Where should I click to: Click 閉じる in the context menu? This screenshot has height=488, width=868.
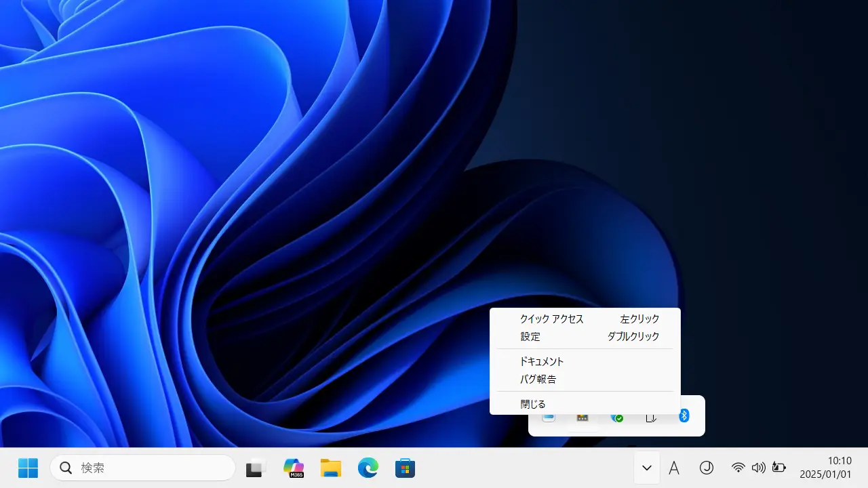tap(533, 404)
